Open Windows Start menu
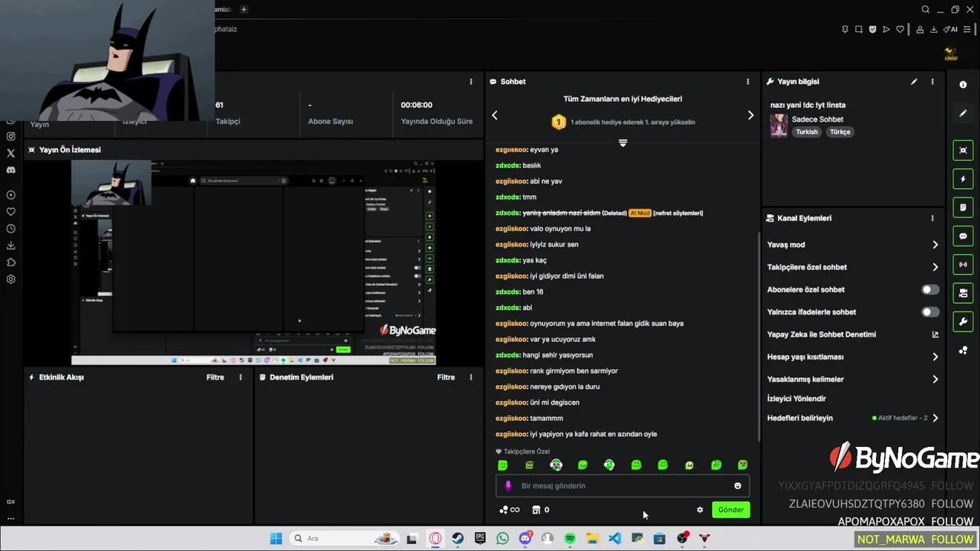 [276, 539]
